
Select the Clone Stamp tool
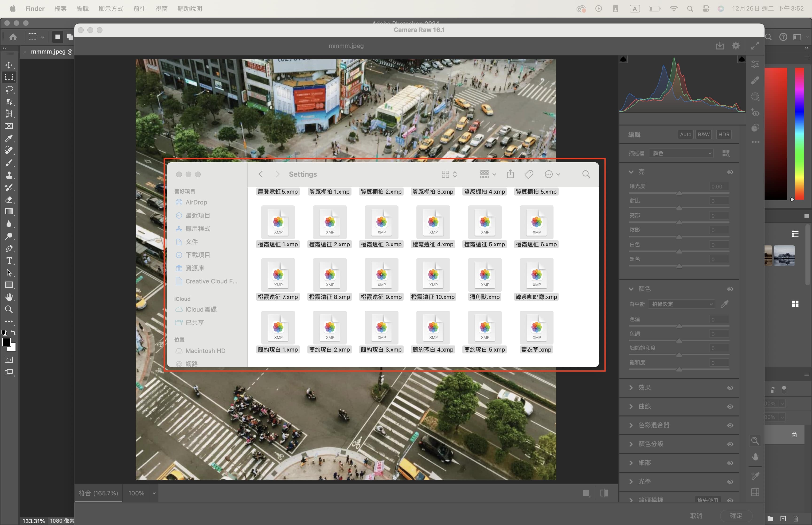(9, 175)
